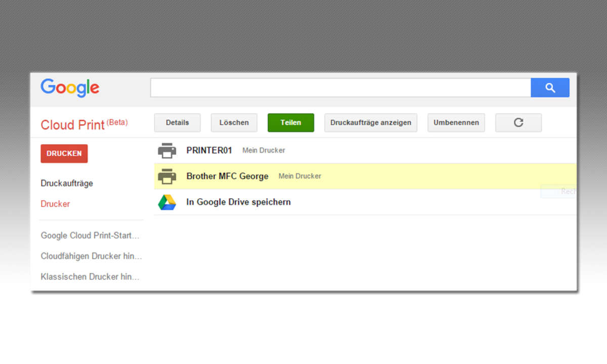Click the Umbenennen button
The height and width of the screenshot is (364, 607).
tap(456, 123)
